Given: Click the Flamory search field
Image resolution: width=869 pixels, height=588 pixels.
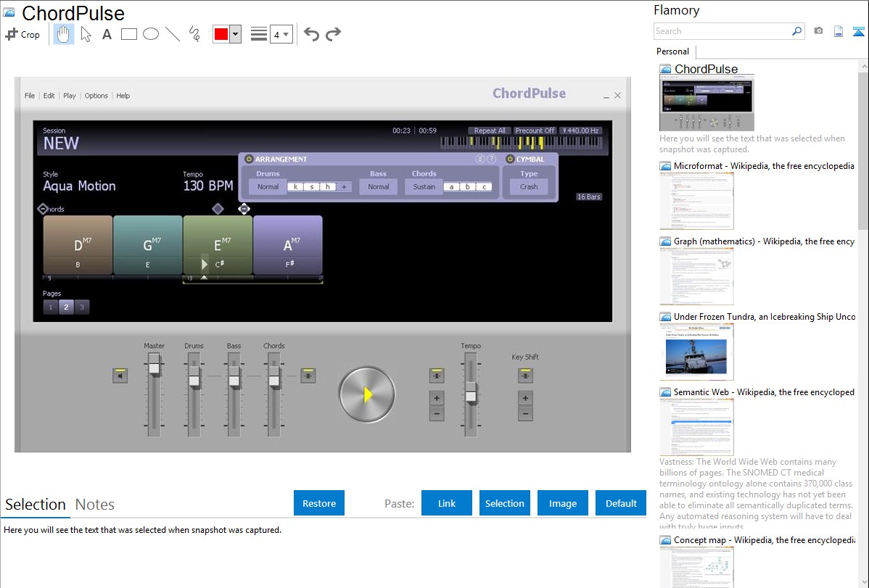Looking at the screenshot, I should [x=722, y=31].
